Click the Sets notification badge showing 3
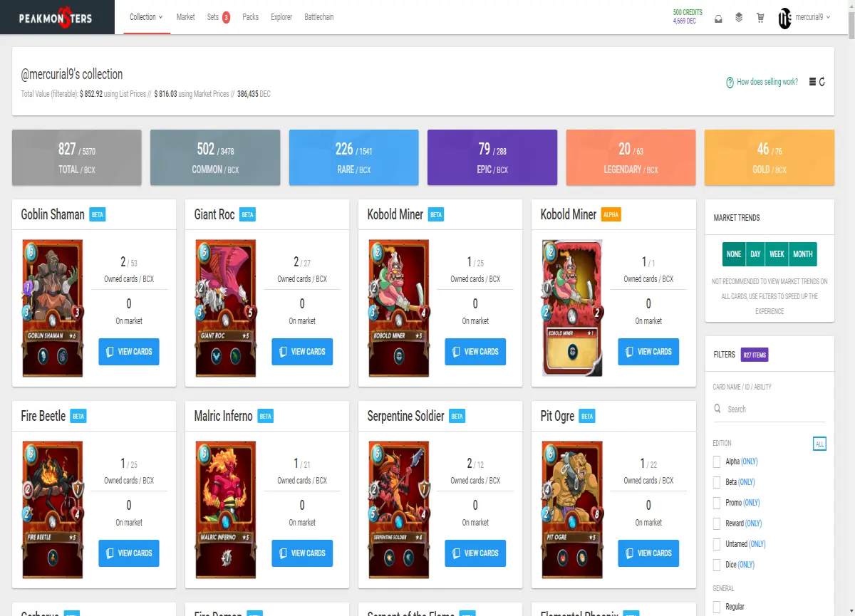 click(x=226, y=17)
